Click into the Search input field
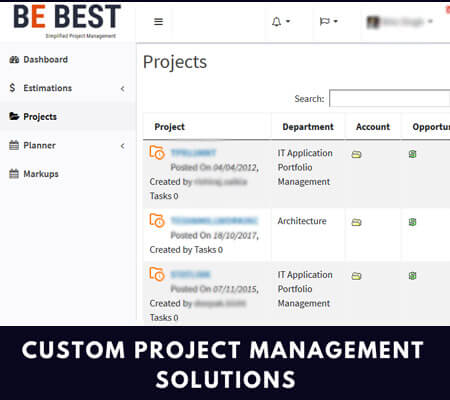Viewport: 450px width, 400px height. point(389,98)
